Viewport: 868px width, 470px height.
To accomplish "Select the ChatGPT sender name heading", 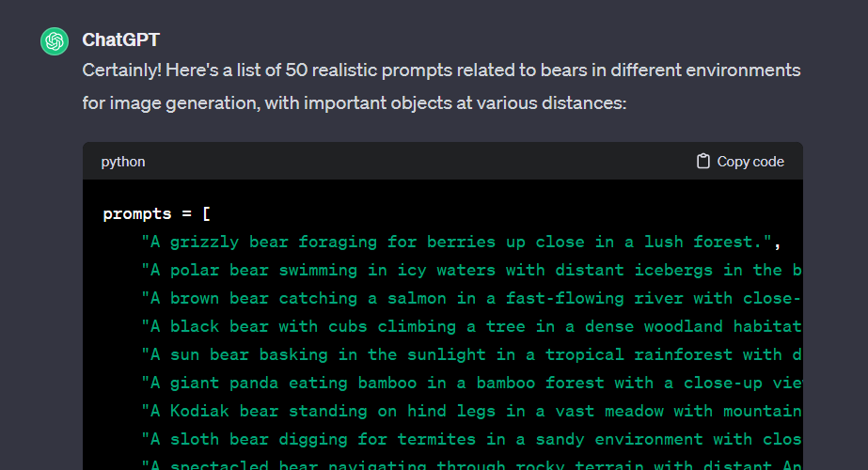I will [x=120, y=39].
